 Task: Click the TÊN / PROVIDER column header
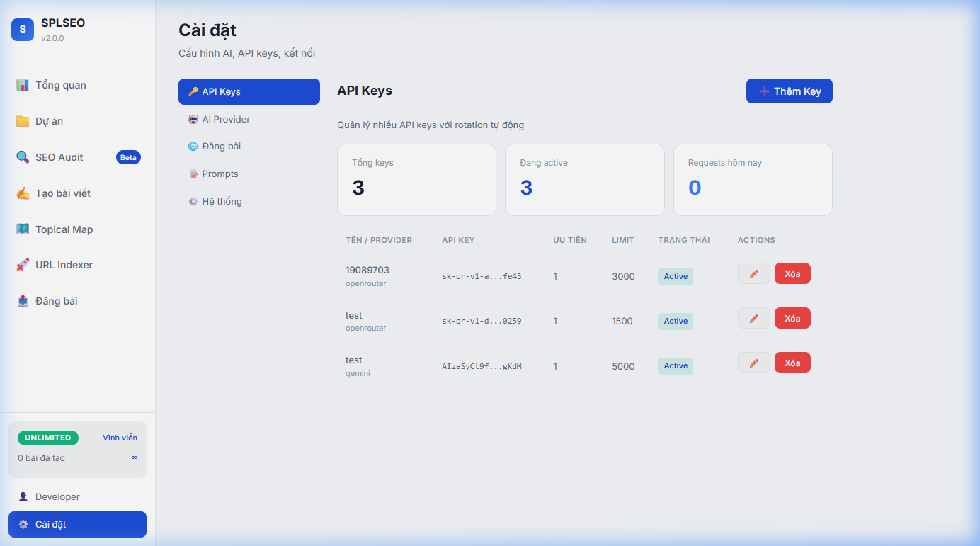(379, 240)
